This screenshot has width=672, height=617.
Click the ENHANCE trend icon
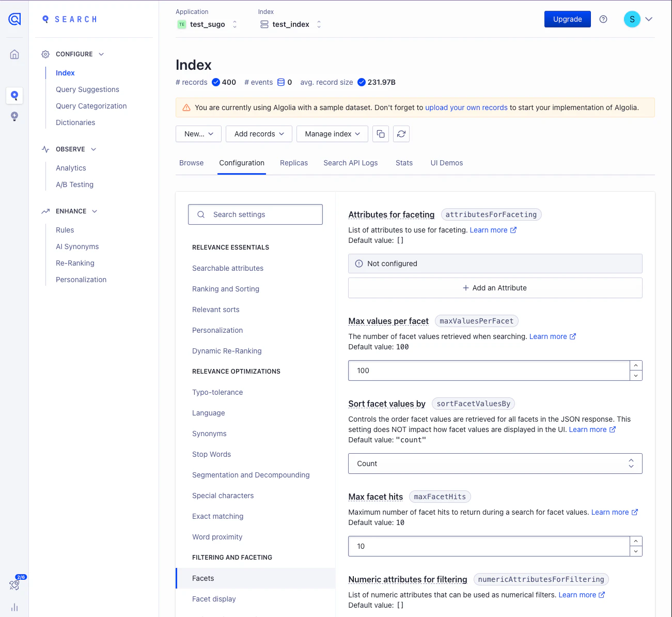(45, 211)
